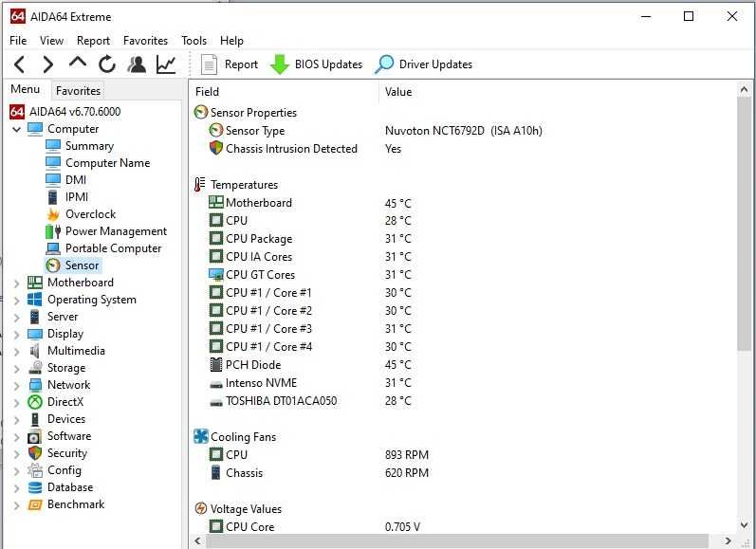The width and height of the screenshot is (756, 549).
Task: Click the Temperatures thermometer icon
Action: coord(199,185)
